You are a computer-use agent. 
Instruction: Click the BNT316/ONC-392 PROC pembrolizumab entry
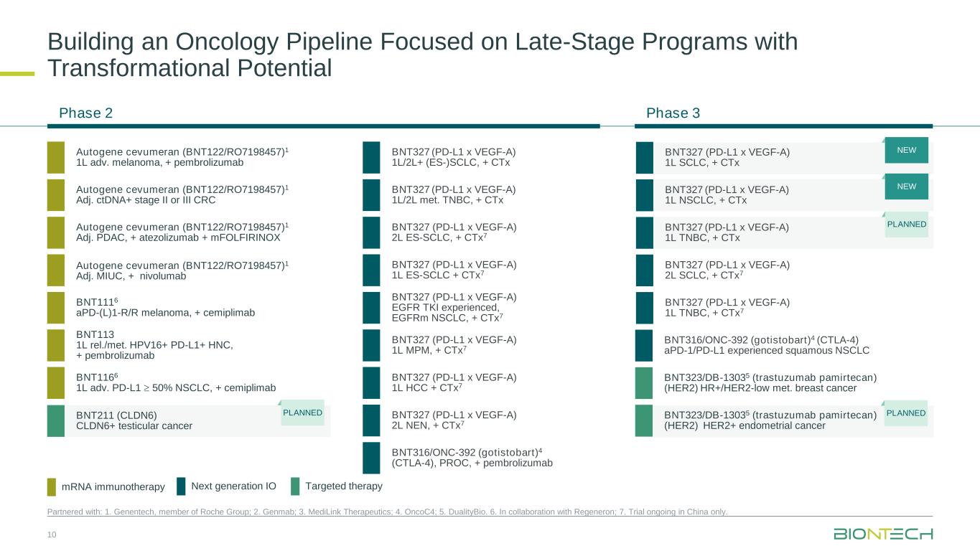click(x=472, y=458)
